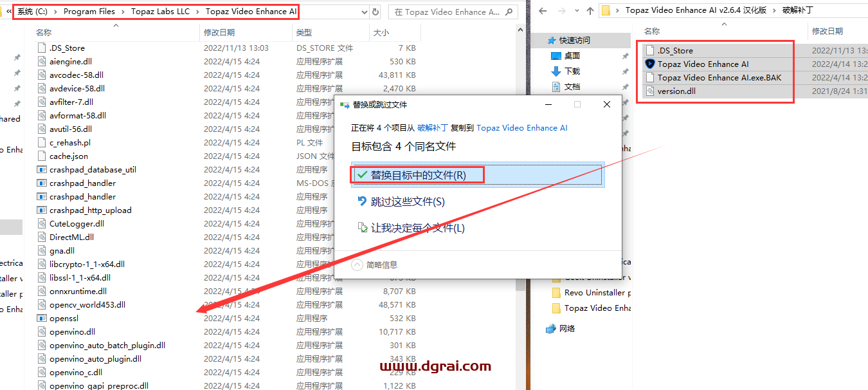Click the cache.json file icon
Viewport: 868px width, 390px height.
(42, 156)
